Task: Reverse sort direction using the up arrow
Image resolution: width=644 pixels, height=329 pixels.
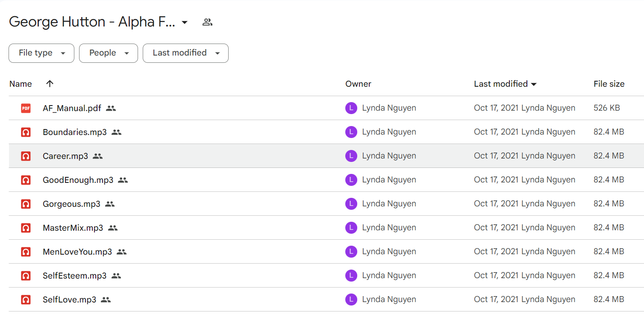Action: 50,84
